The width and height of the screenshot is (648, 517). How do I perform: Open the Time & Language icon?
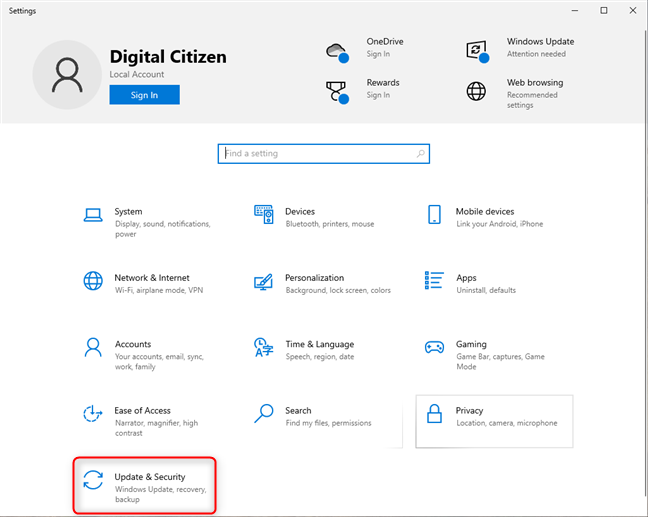point(264,347)
